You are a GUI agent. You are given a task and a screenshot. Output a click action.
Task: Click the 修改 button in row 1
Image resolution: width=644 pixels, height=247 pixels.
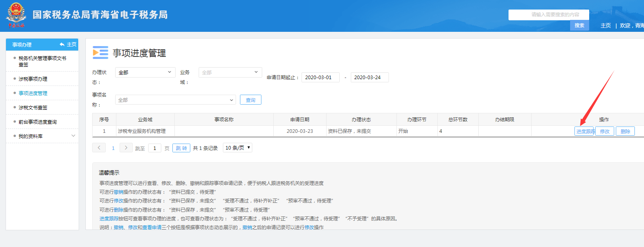coord(605,131)
